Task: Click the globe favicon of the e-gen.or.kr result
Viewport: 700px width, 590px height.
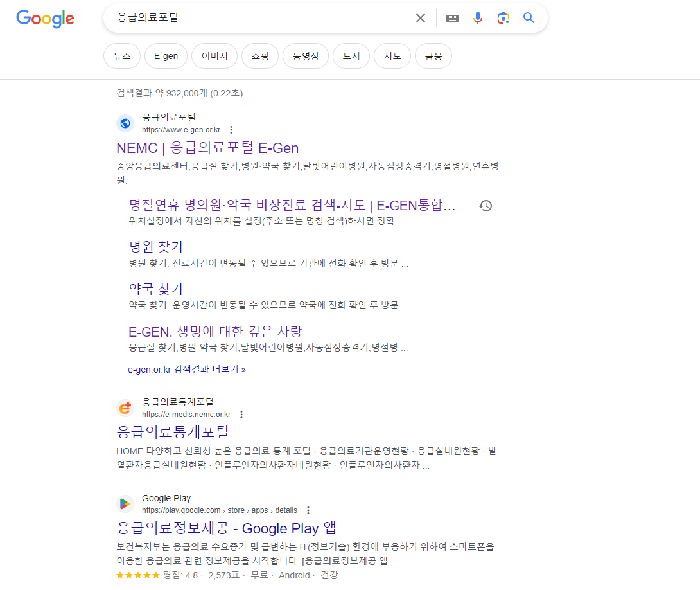Action: pyautogui.click(x=125, y=123)
